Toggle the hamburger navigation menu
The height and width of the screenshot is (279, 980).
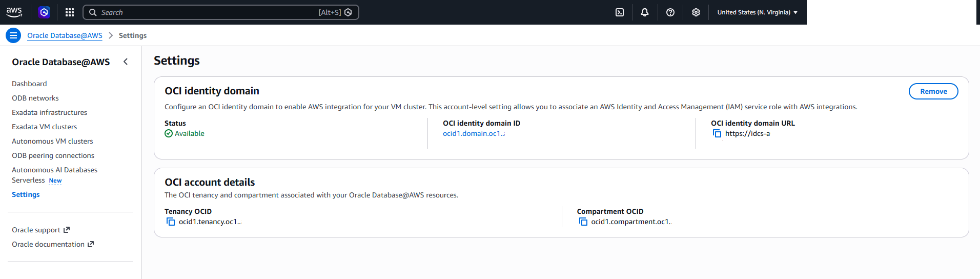13,35
